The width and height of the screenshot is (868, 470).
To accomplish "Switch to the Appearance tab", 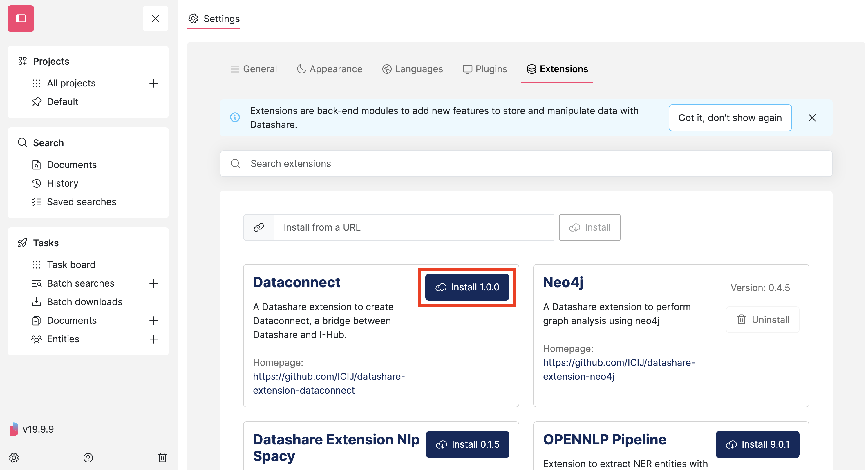I will [x=330, y=69].
